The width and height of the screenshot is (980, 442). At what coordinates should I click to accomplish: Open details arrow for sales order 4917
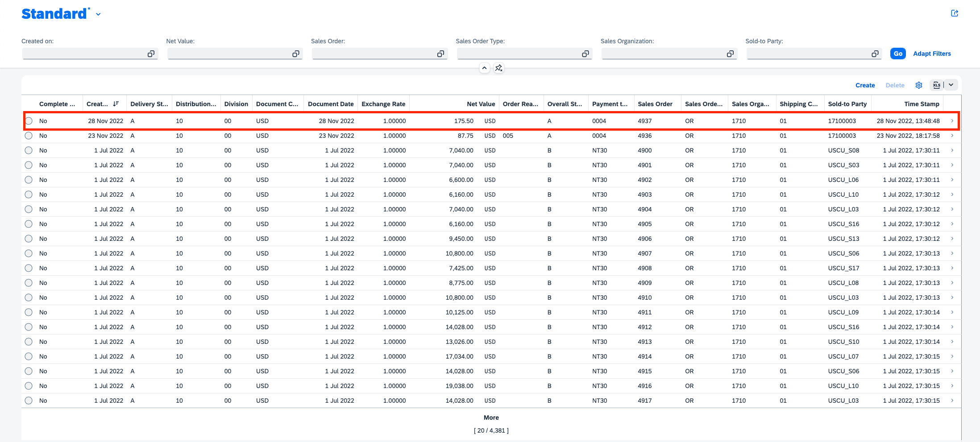coord(952,401)
